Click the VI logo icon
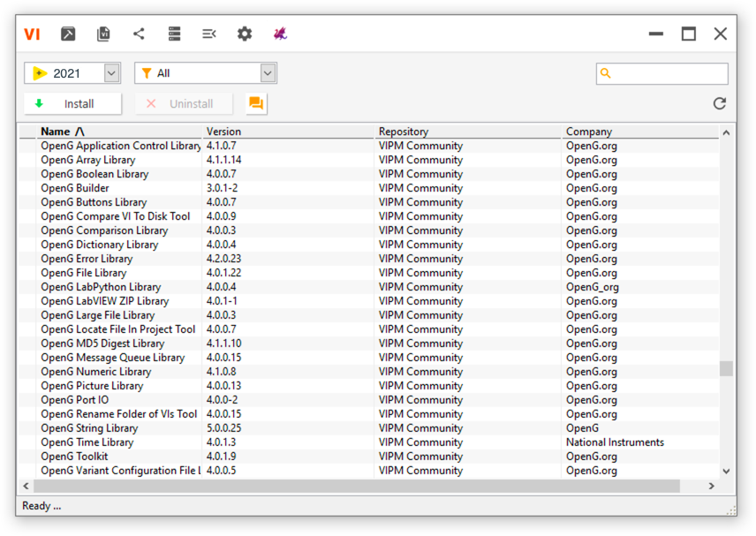This screenshot has width=756, height=536. pos(32,34)
